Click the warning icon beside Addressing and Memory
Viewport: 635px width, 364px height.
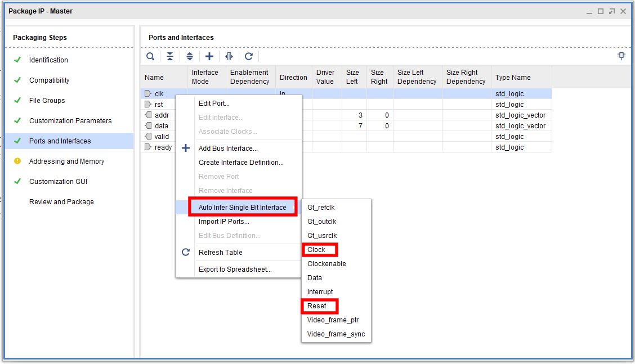point(17,161)
